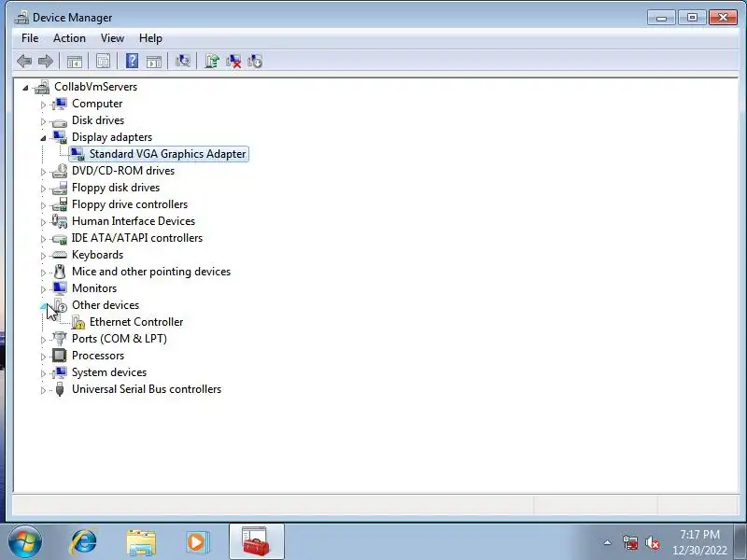Select the Floppy drive controllers label

(130, 204)
